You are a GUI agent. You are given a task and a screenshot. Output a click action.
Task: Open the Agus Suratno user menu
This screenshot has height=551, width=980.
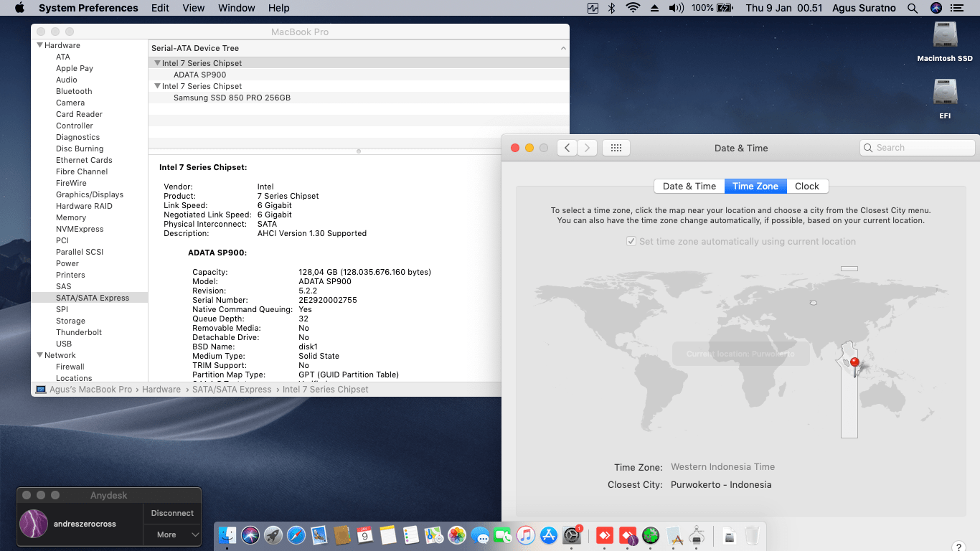click(x=863, y=8)
